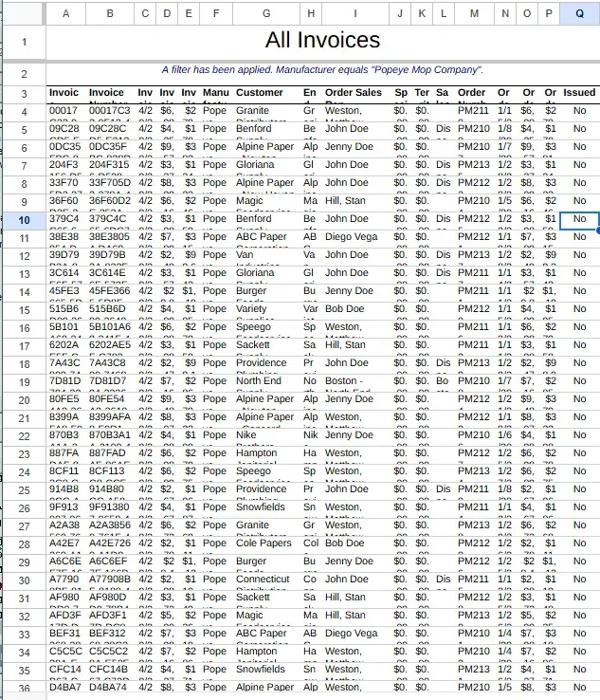The height and width of the screenshot is (700, 600).
Task: Click the Order Sales heading cell
Action: coord(355,94)
